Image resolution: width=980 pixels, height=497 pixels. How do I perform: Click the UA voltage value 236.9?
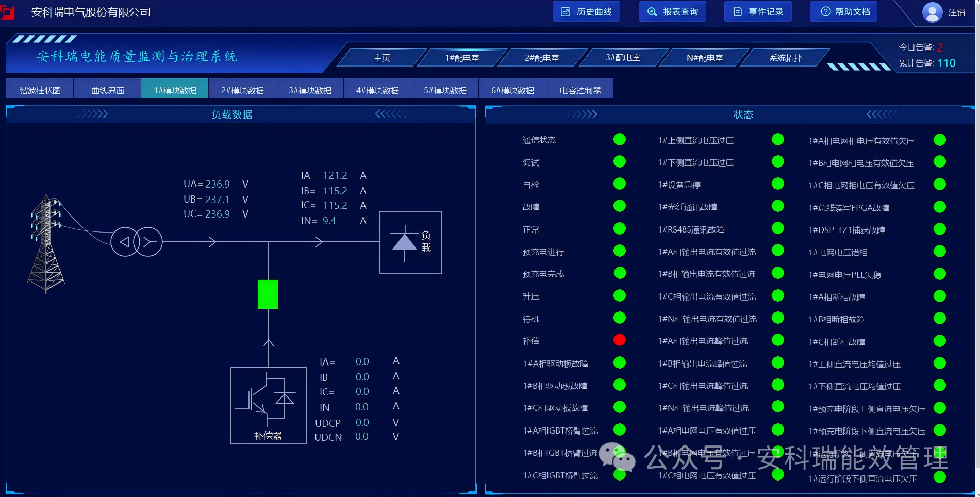218,184
